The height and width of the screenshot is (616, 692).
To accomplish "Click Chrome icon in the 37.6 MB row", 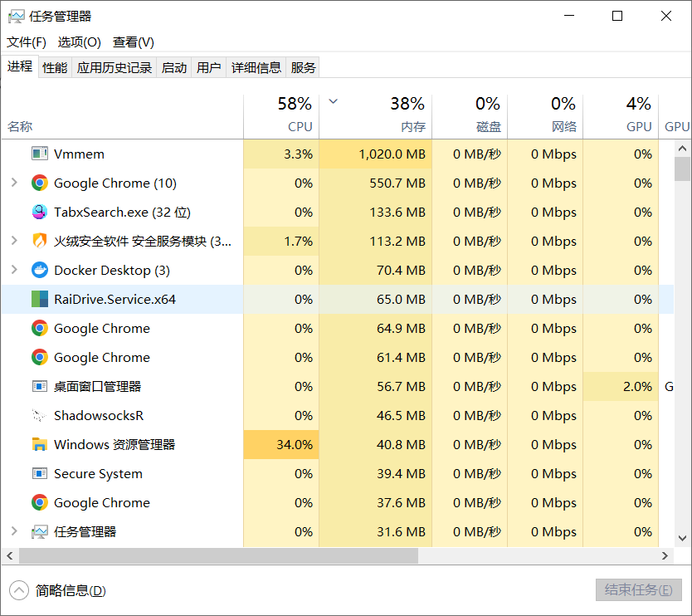I will click(x=40, y=502).
